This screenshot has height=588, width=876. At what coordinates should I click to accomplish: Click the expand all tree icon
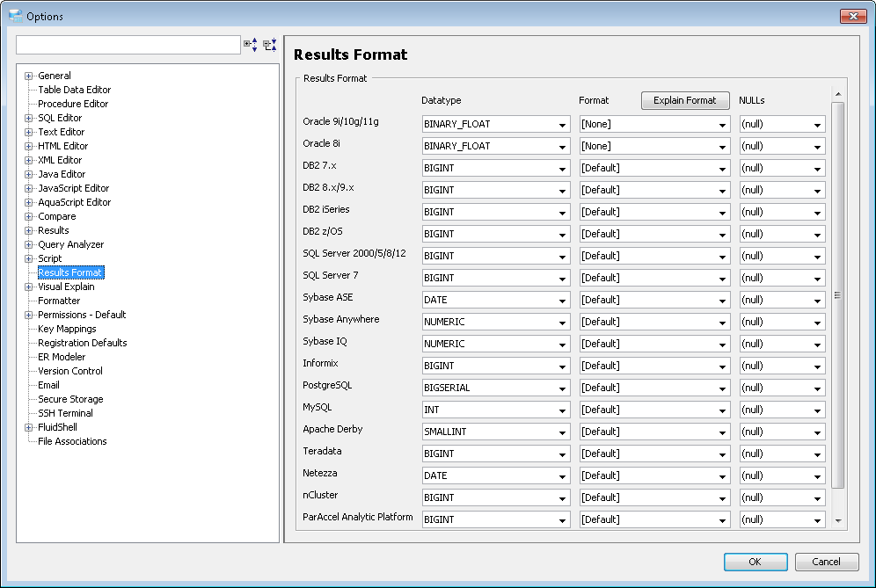(x=251, y=45)
